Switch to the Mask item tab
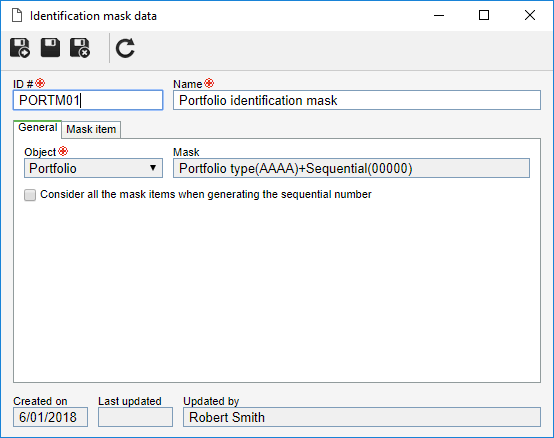 pos(91,129)
